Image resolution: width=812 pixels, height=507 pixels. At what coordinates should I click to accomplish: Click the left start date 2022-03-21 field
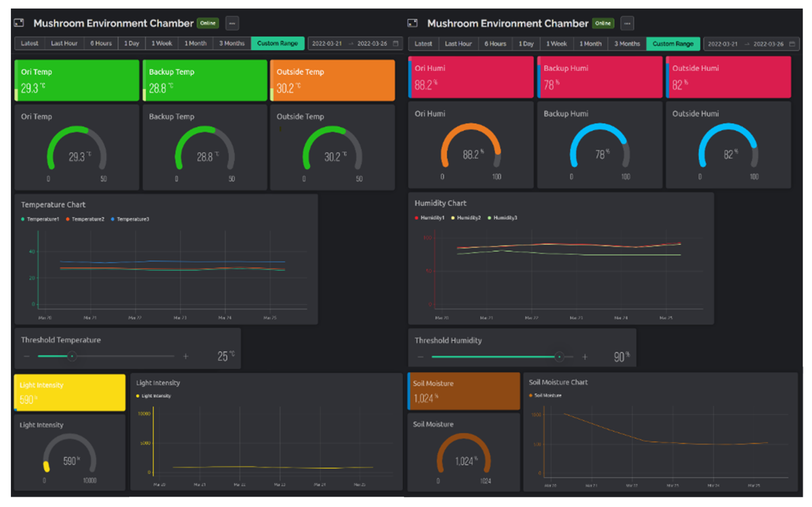[x=327, y=44]
